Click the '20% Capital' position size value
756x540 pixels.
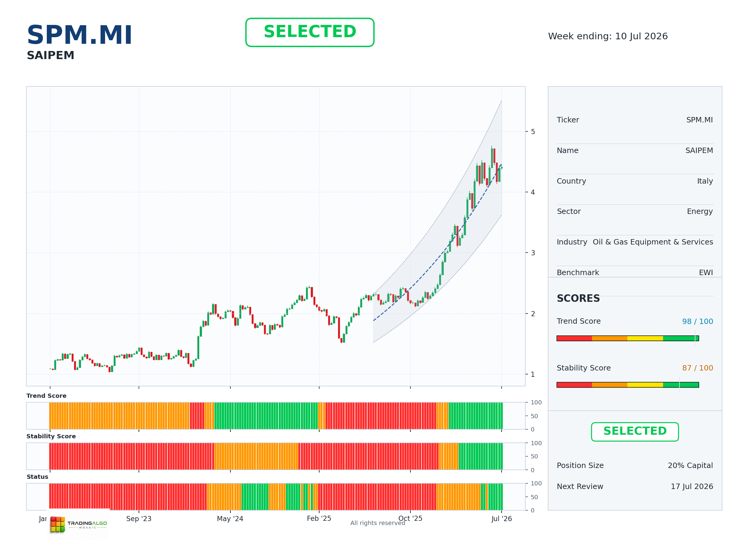pyautogui.click(x=690, y=466)
